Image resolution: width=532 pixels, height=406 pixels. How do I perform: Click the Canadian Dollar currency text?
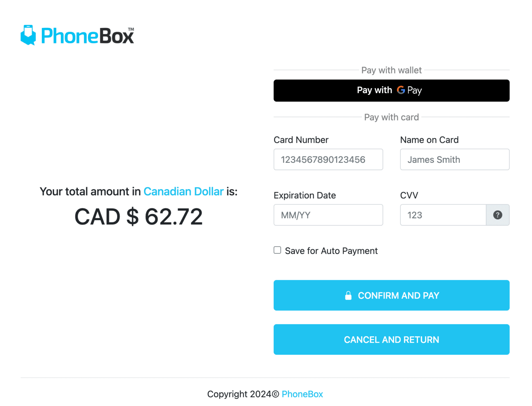(x=184, y=192)
